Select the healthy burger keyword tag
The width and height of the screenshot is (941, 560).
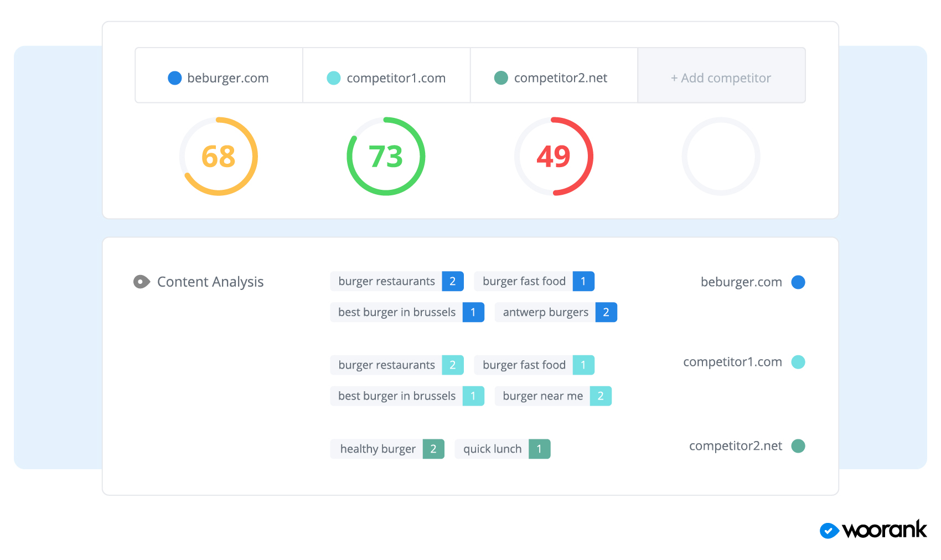click(387, 449)
